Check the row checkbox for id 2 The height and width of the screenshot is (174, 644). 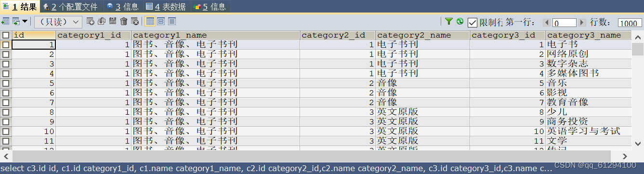(x=6, y=54)
